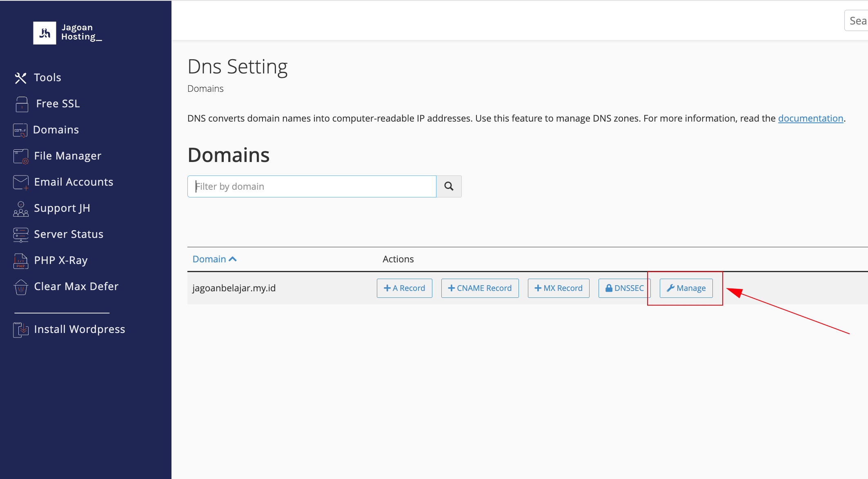Add an A Record for jagoanbelajar.my.id
Image resolution: width=868 pixels, height=479 pixels.
[404, 288]
